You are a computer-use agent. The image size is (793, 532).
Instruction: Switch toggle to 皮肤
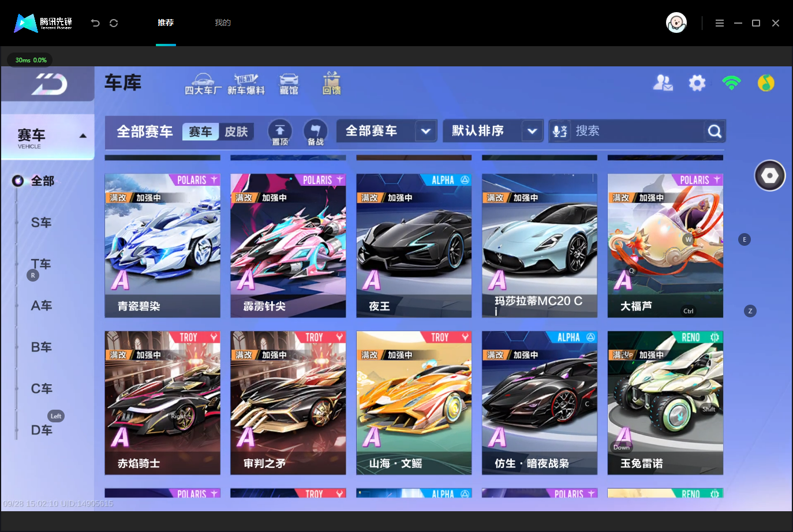236,132
